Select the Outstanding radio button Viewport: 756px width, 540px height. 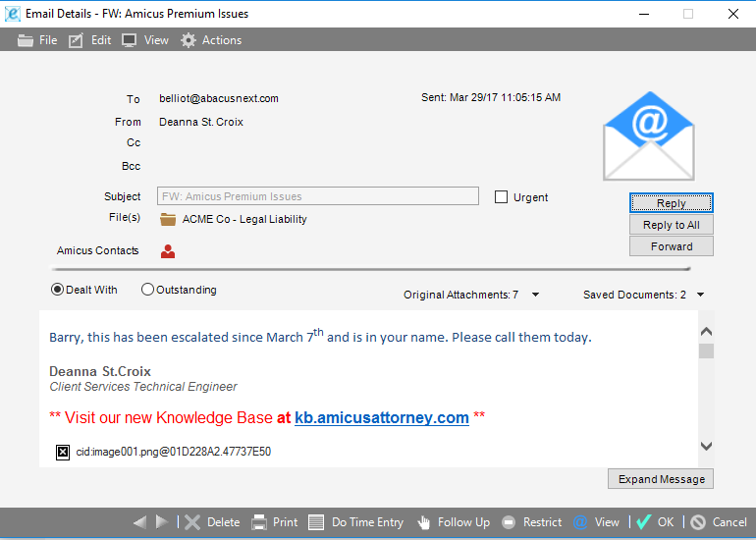pos(147,290)
